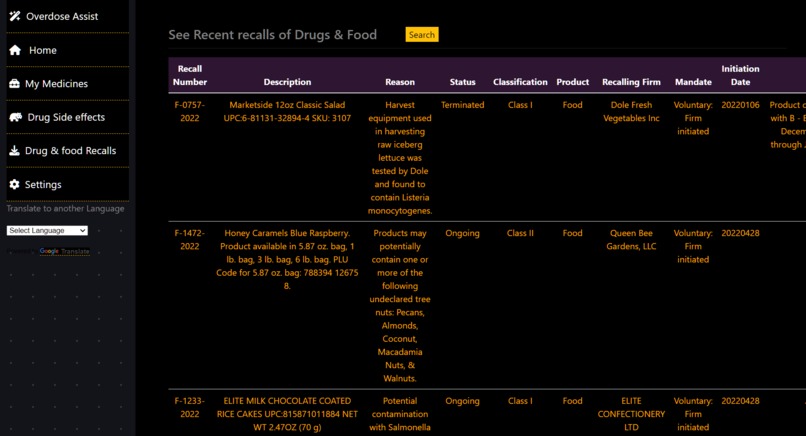Click the Overdose Assist wand icon
Image resolution: width=806 pixels, height=436 pixels.
point(15,16)
